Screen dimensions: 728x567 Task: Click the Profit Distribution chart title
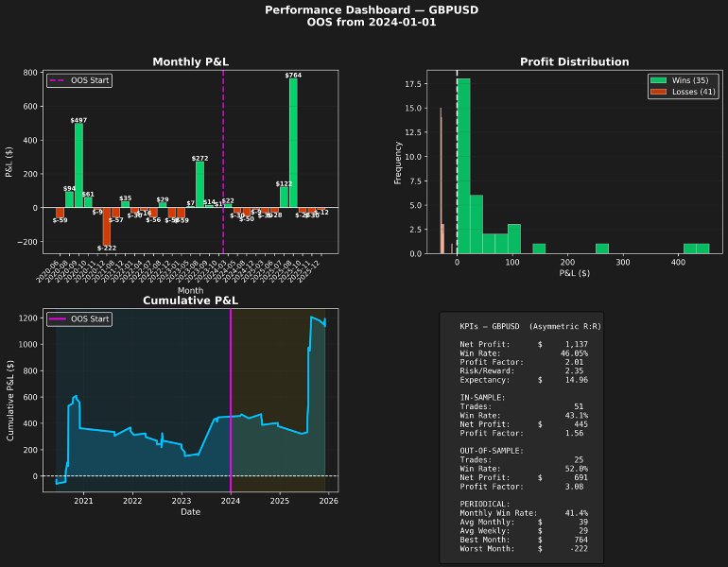click(574, 61)
